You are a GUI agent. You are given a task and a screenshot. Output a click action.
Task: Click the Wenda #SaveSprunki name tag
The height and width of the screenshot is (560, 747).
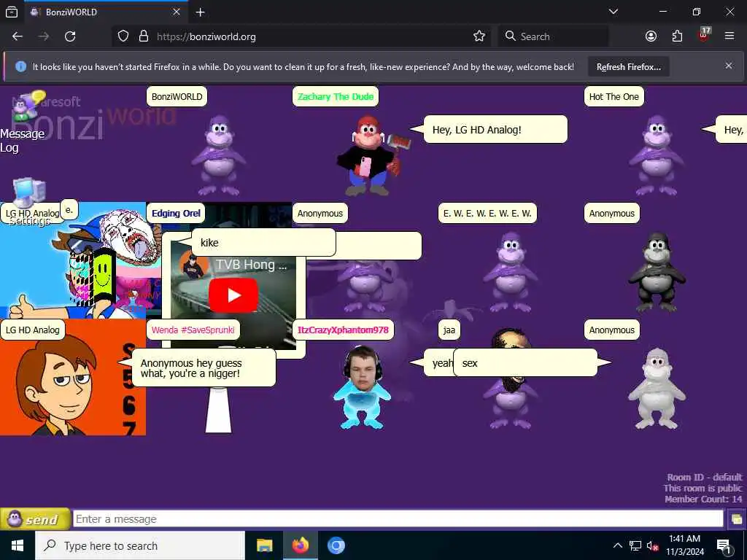coord(193,330)
